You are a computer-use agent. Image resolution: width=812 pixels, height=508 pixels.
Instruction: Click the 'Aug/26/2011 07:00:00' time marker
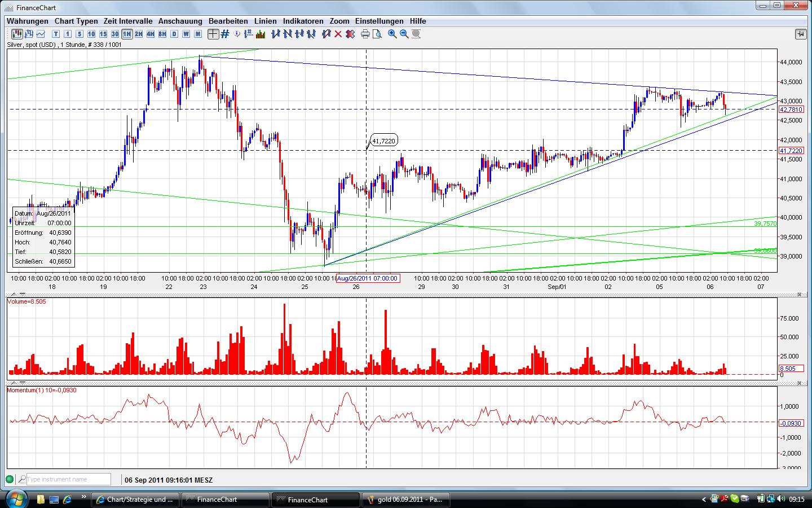[368, 278]
